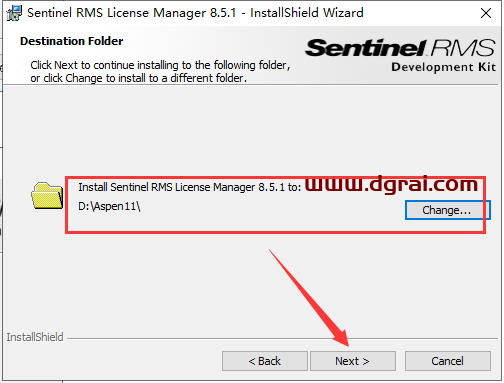504x383 pixels.
Task: Click the Sentinel RMS Development Kit logo
Action: [400, 55]
